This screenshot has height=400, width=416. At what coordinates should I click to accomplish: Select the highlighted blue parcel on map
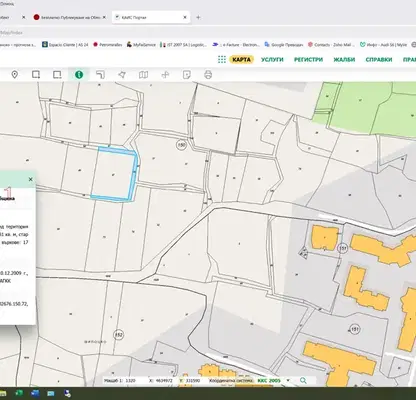(113, 174)
